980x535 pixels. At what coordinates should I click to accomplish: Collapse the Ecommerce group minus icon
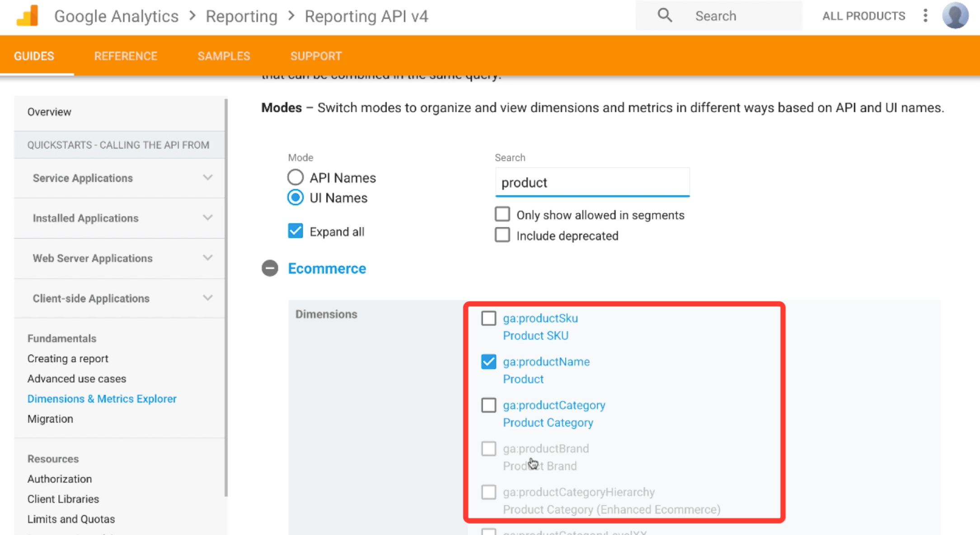click(270, 268)
